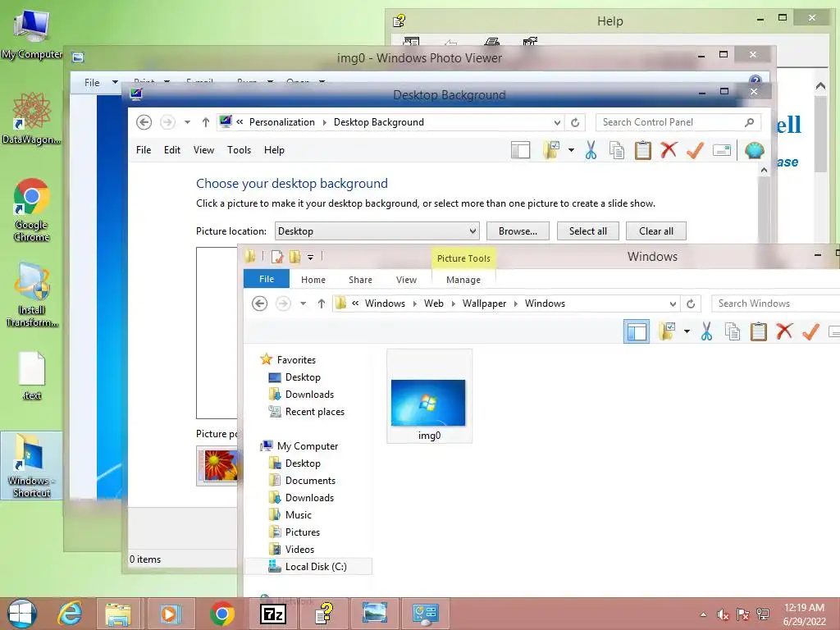
Task: Open the View ribbon tab in Windows explorer
Action: 406,280
